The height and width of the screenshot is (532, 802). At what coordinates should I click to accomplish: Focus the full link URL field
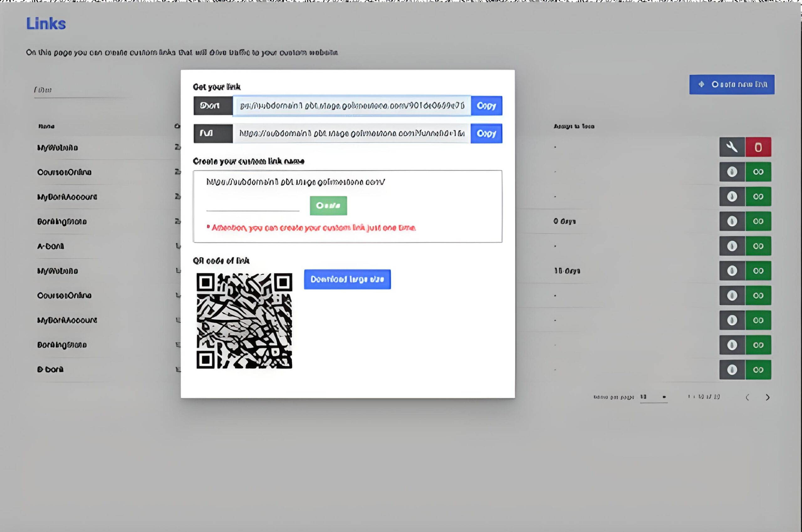click(x=352, y=134)
